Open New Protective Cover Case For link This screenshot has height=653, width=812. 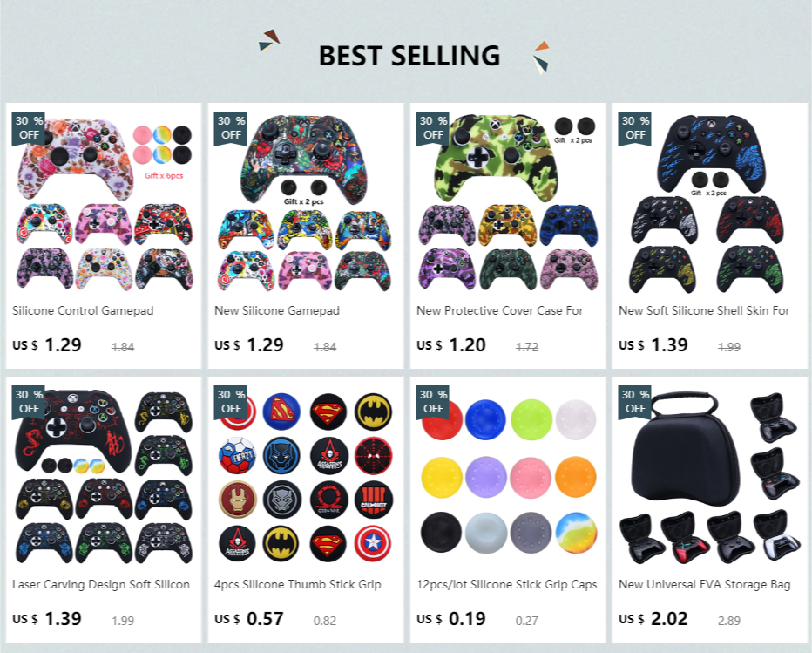(500, 311)
